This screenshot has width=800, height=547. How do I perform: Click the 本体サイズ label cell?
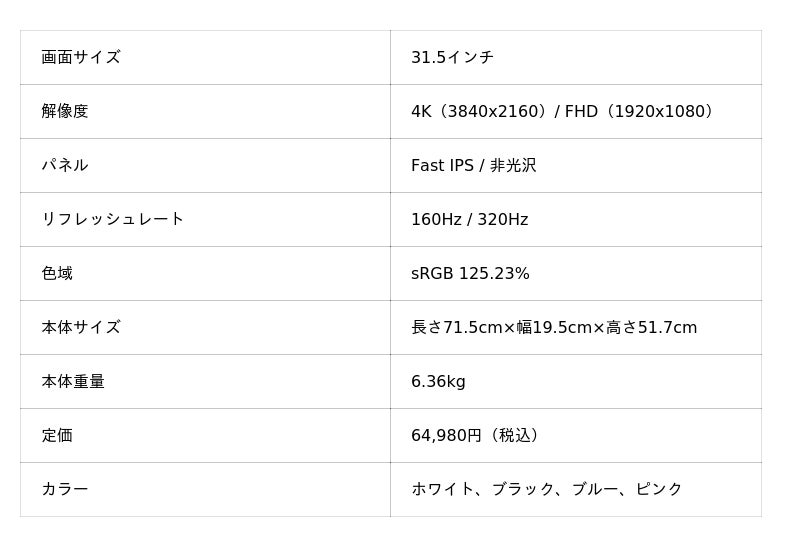205,328
